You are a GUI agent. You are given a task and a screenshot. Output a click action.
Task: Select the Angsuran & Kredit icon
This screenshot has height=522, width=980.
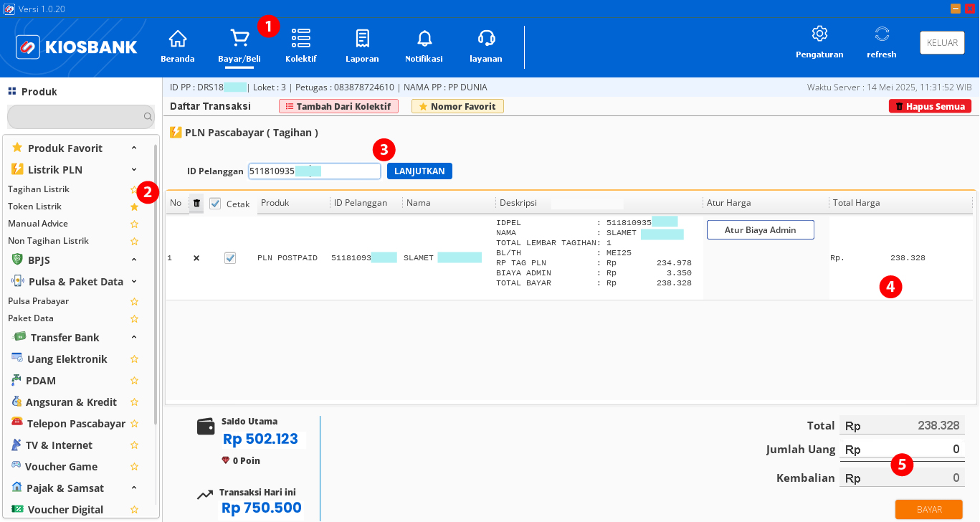[16, 402]
